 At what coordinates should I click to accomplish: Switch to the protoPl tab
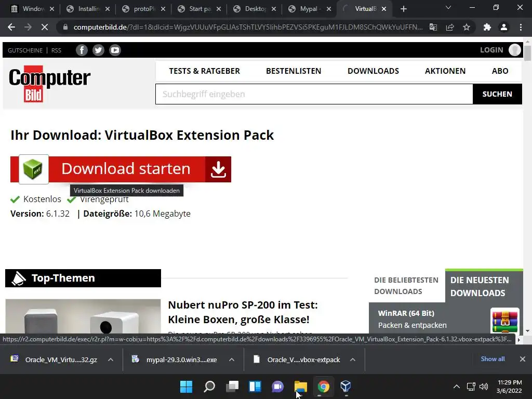click(x=143, y=9)
